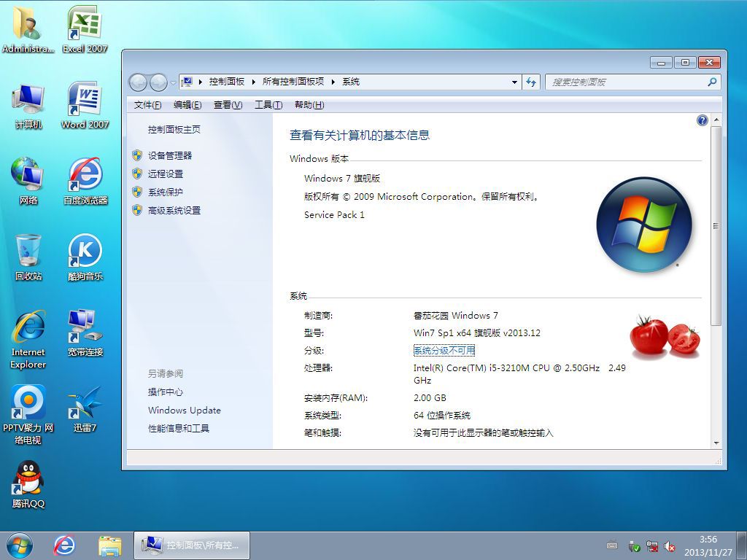Open the blue help question mark icon
Viewport: 747px width, 560px height.
(x=702, y=120)
